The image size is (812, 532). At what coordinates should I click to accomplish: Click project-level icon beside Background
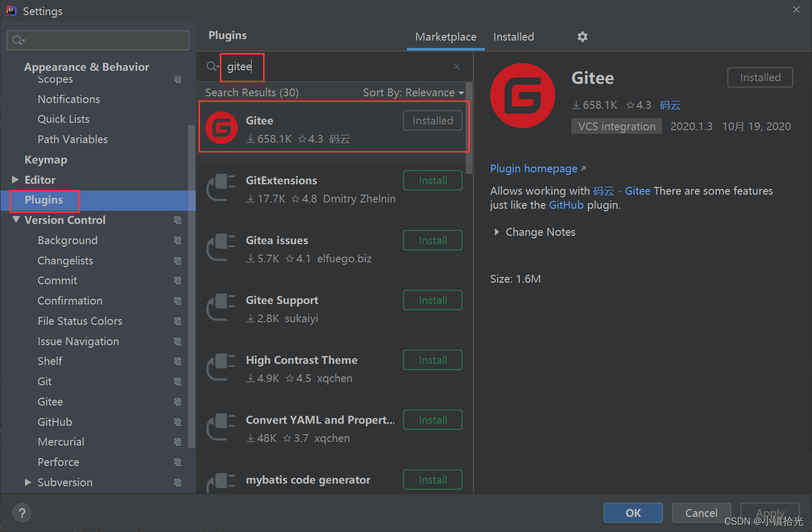click(178, 240)
